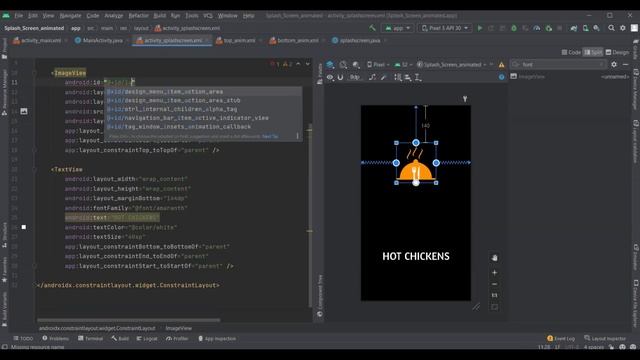Click the editor horizontal scrollbar

point(129,320)
